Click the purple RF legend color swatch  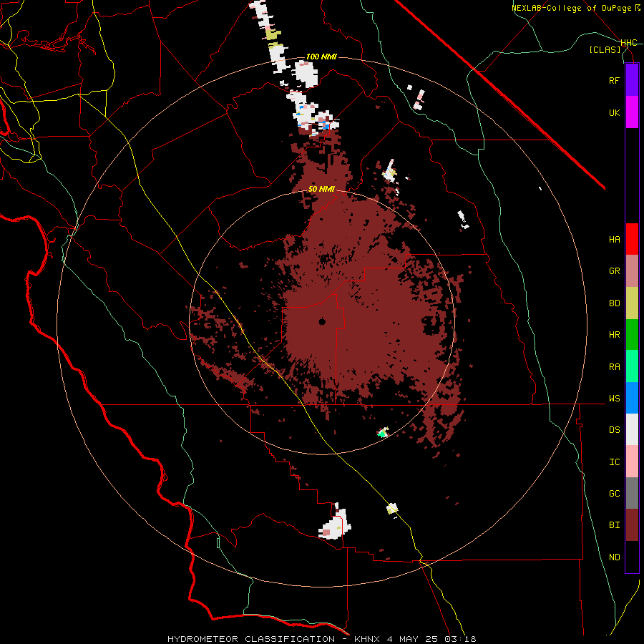[632, 80]
